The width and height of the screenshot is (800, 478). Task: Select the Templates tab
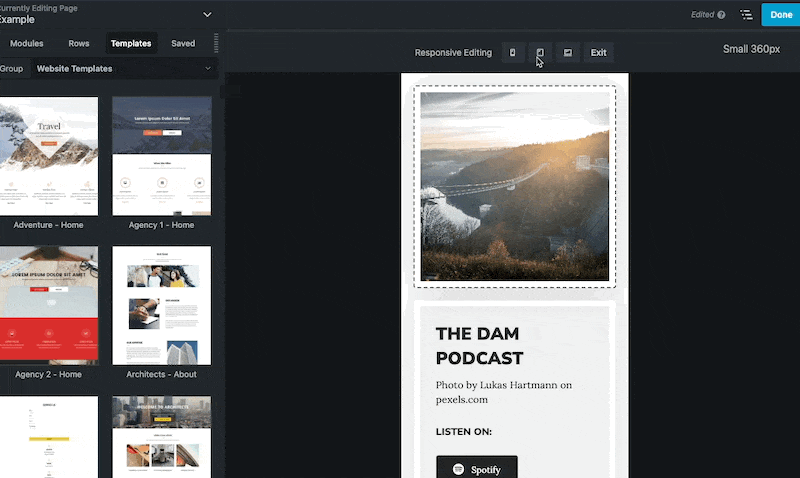131,43
